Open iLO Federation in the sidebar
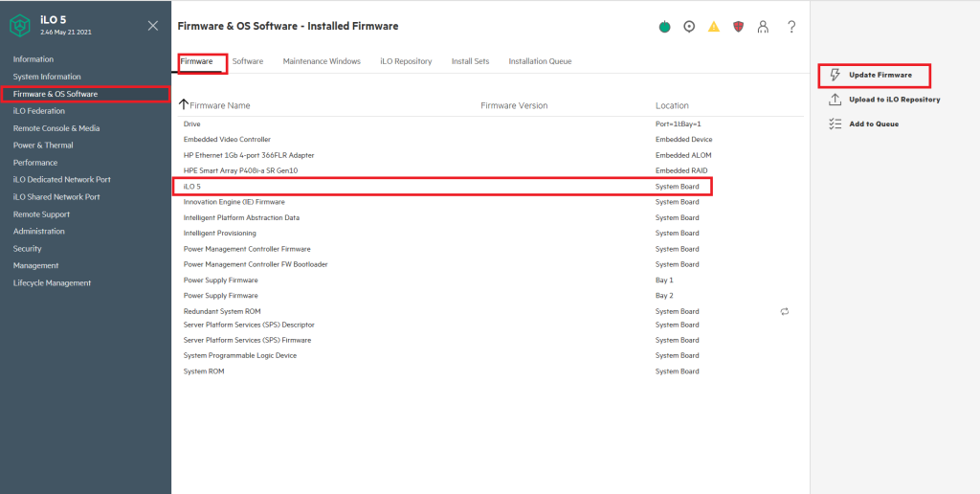980x494 pixels. tap(38, 111)
